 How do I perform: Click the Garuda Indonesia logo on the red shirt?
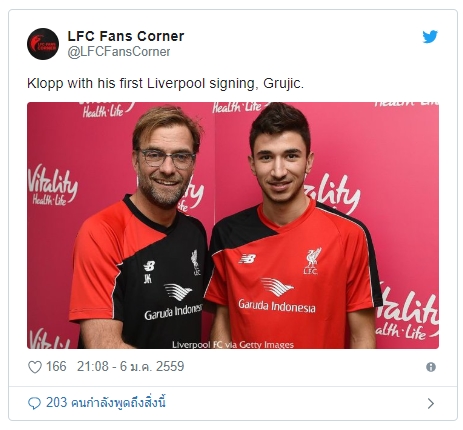pyautogui.click(x=277, y=296)
